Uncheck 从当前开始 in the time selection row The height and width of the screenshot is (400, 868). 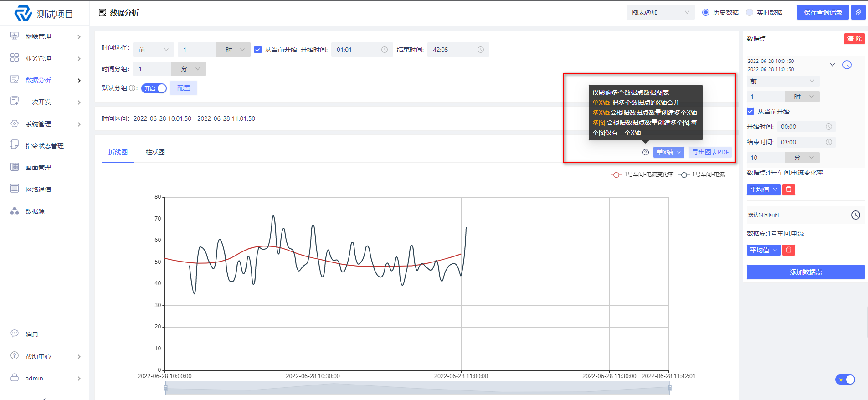(258, 50)
